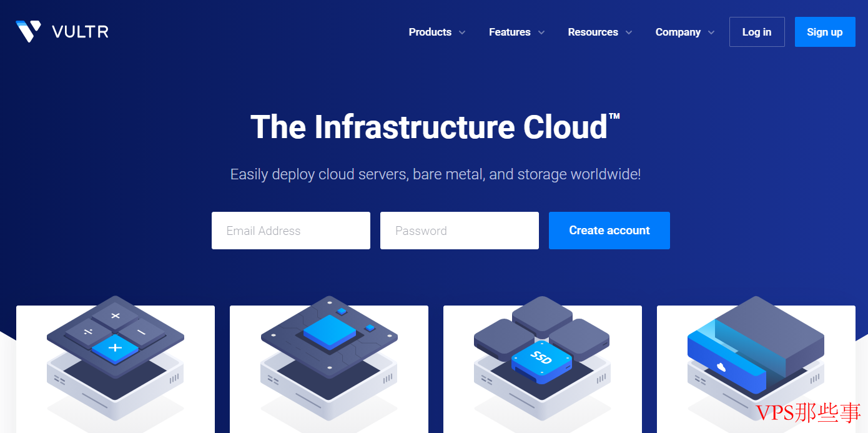Click the VULTR wordmark text
This screenshot has height=433, width=868.
point(81,32)
